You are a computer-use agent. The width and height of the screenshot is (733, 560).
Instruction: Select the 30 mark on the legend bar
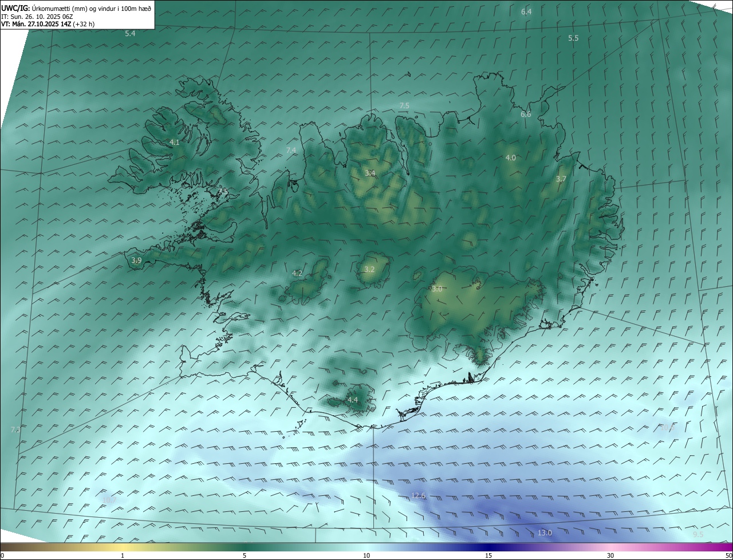coord(610,555)
